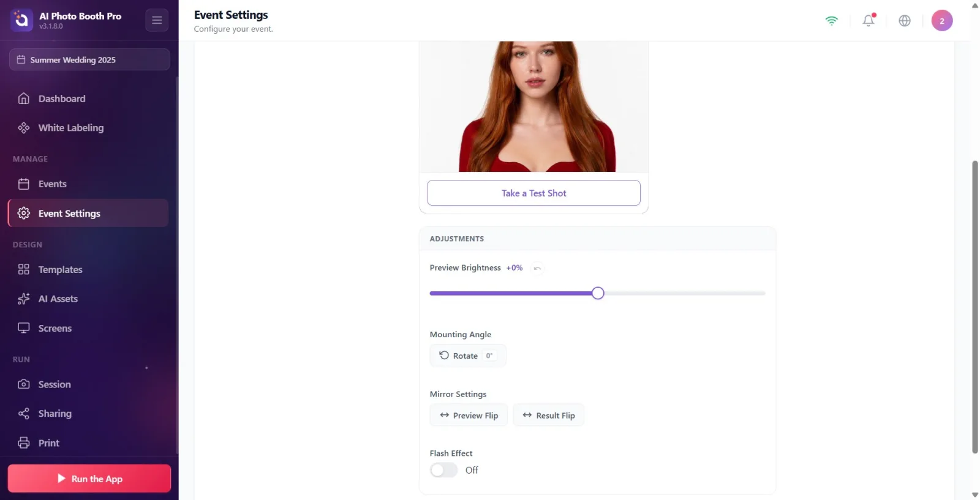Launch with the Run the App button
This screenshot has width=980, height=500.
(x=89, y=479)
